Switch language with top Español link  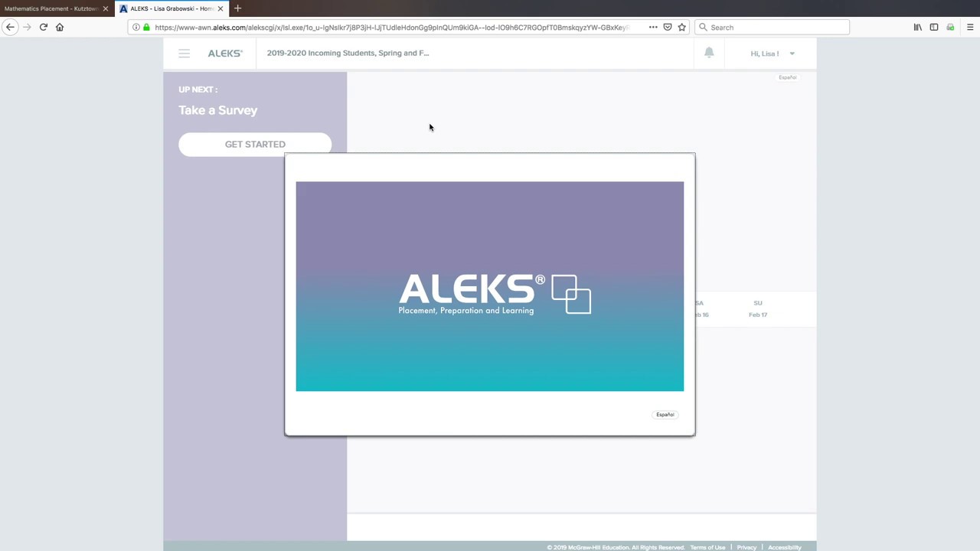point(787,77)
